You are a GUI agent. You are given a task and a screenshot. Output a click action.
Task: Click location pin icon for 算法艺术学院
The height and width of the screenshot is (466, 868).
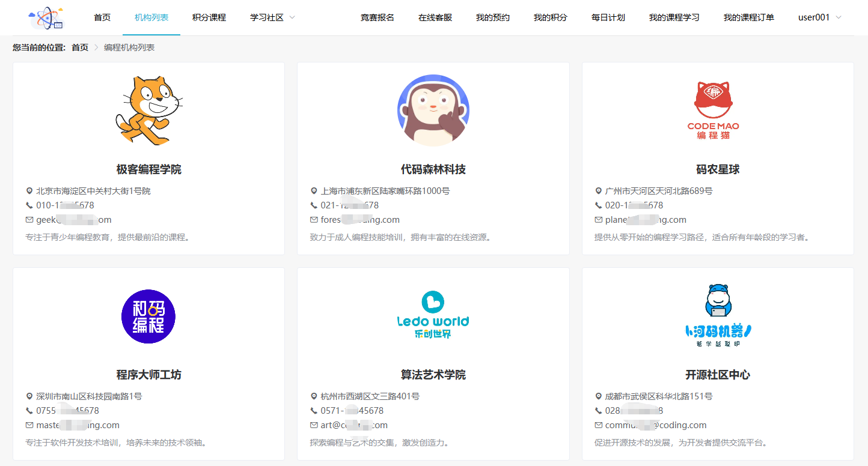[314, 396]
